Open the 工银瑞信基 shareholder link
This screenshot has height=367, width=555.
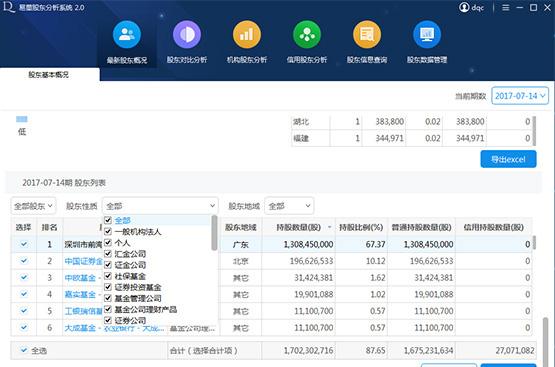pyautogui.click(x=83, y=311)
